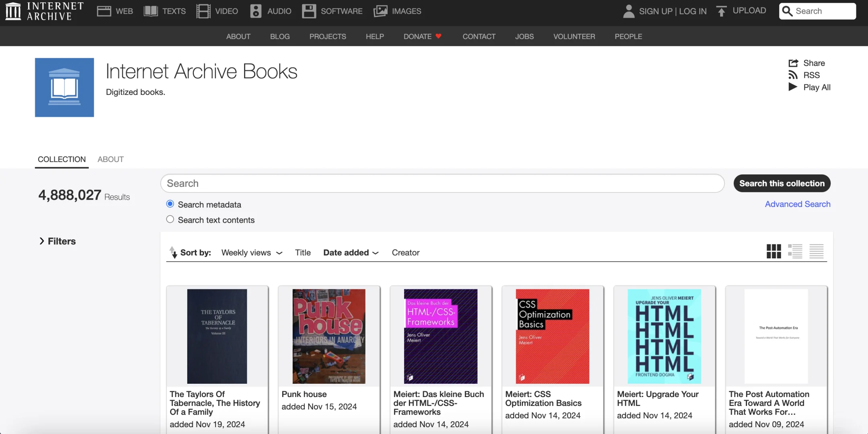Focus the top-right Search box
This screenshot has height=434, width=868.
817,11
